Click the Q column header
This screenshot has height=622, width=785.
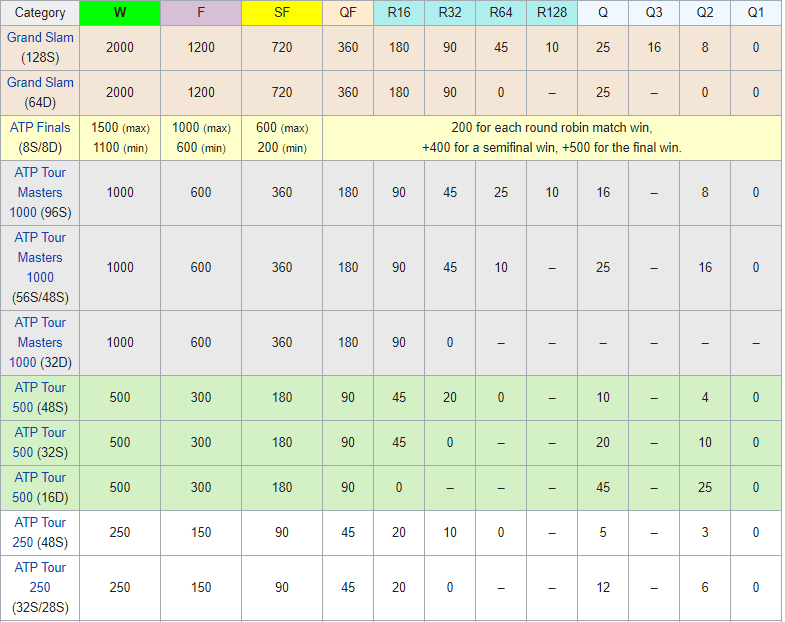point(603,13)
